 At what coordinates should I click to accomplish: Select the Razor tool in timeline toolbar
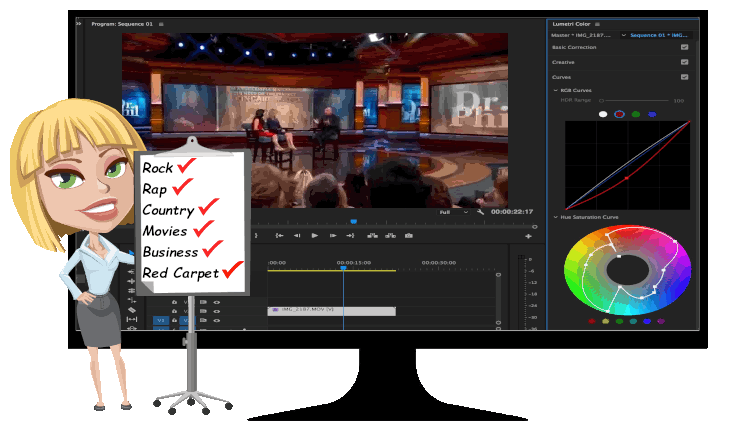coord(132,310)
